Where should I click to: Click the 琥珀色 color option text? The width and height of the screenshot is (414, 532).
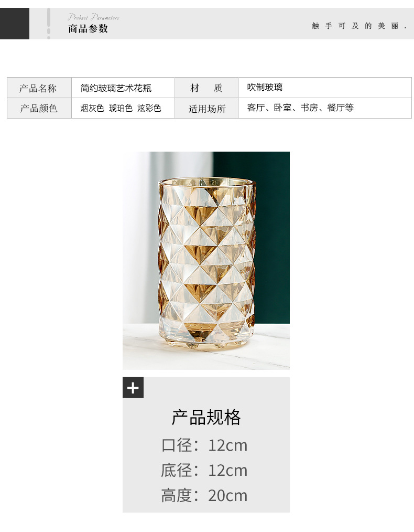(121, 108)
